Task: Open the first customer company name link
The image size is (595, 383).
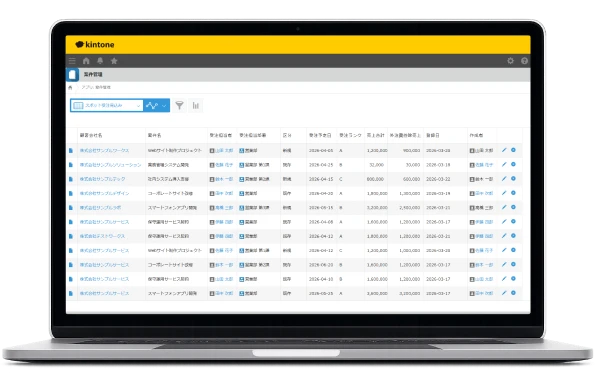Action: coord(104,151)
